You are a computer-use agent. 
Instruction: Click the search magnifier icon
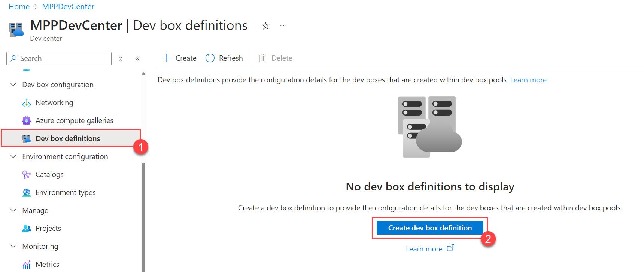(13, 58)
